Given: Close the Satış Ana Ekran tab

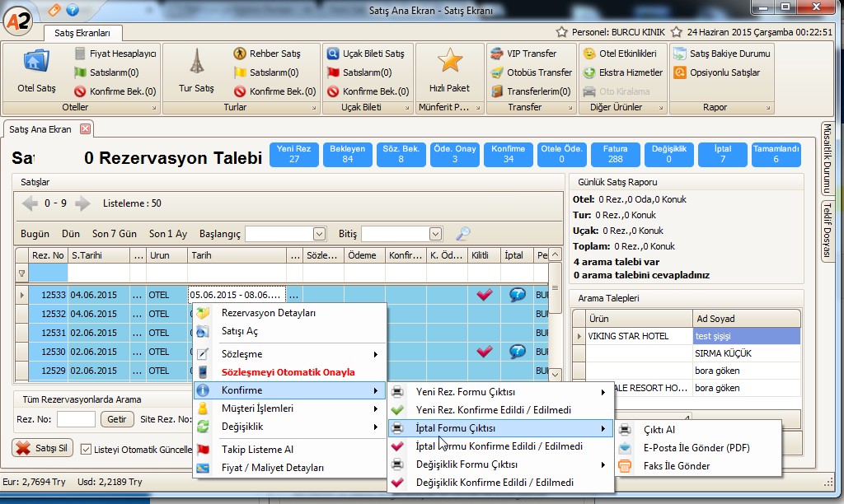Looking at the screenshot, I should click(x=85, y=129).
